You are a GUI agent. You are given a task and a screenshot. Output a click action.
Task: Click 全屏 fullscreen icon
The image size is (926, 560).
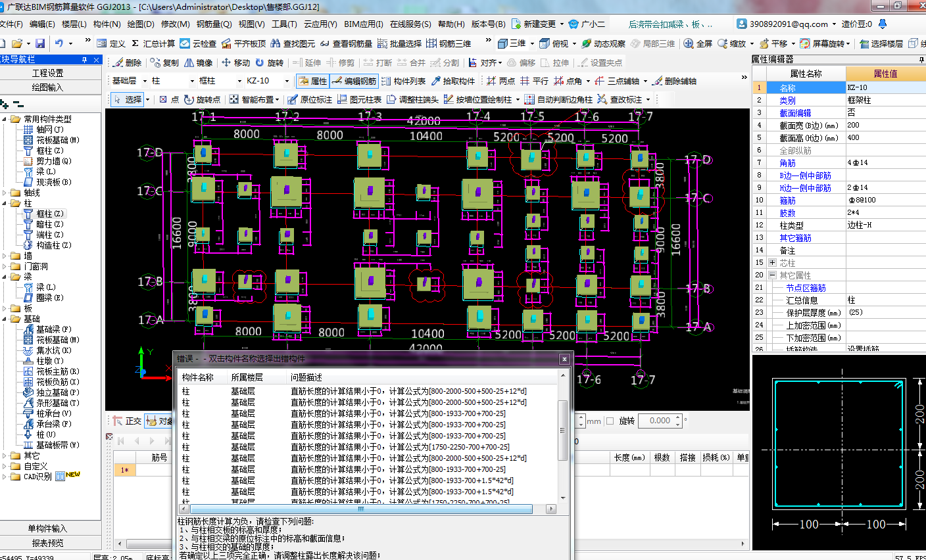[x=689, y=43]
